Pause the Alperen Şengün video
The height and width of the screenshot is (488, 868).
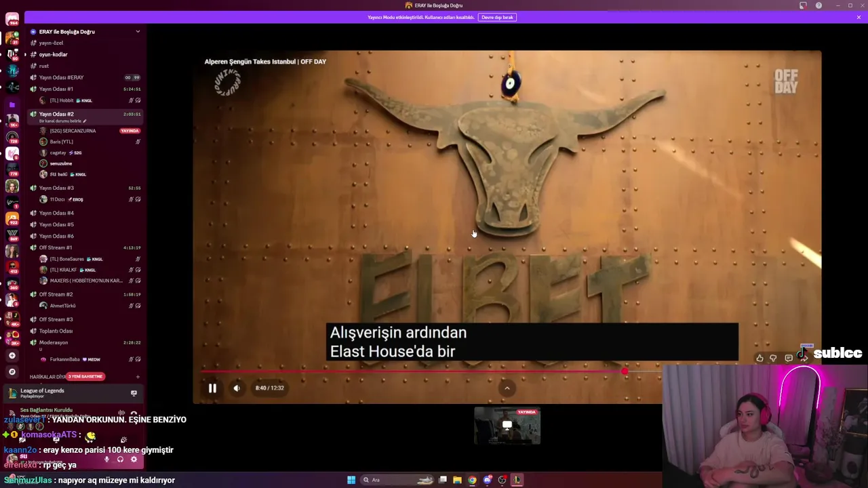click(x=212, y=388)
